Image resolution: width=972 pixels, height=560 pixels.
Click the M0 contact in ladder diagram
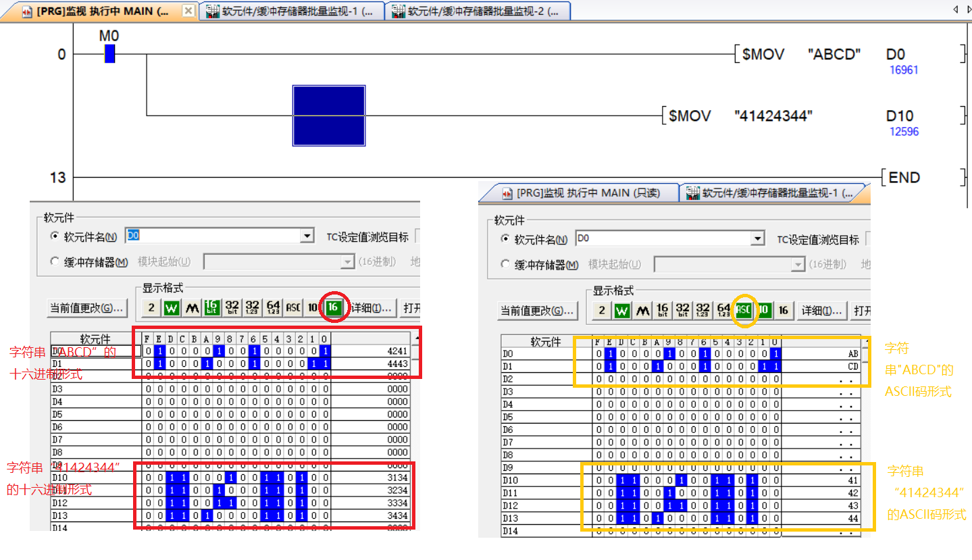[x=109, y=54]
